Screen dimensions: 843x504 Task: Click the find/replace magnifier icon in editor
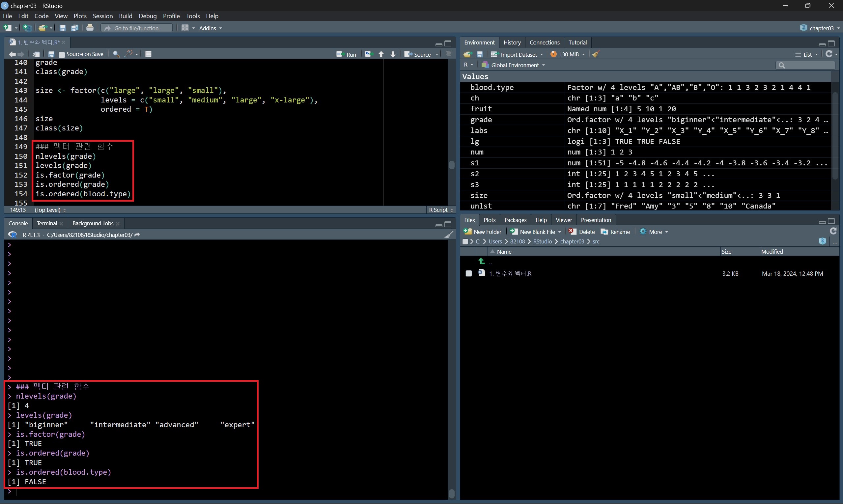pyautogui.click(x=116, y=54)
